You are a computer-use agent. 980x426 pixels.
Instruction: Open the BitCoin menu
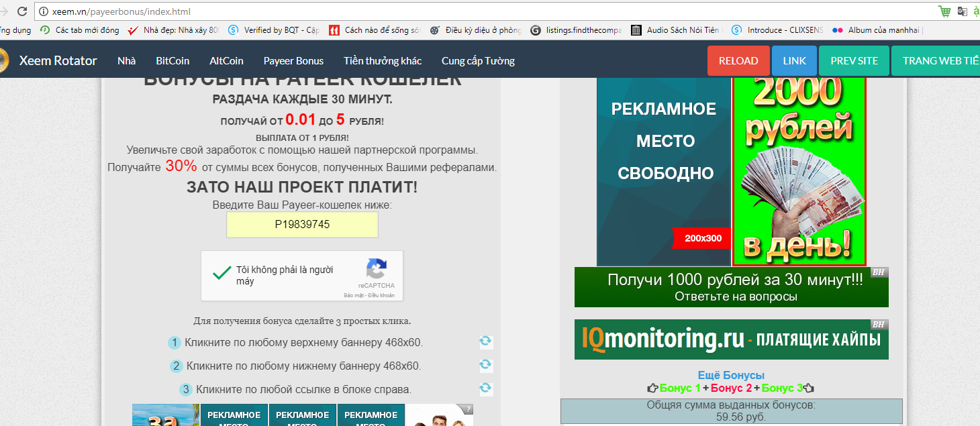click(173, 60)
